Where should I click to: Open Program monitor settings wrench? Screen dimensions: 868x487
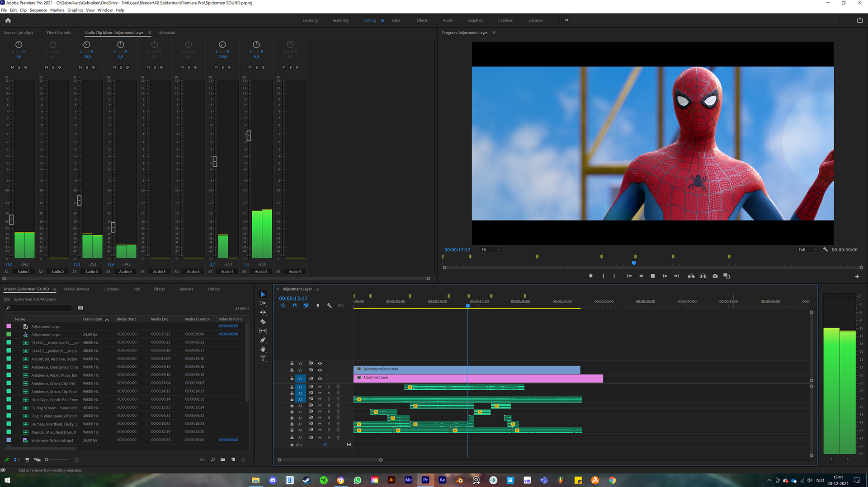825,249
